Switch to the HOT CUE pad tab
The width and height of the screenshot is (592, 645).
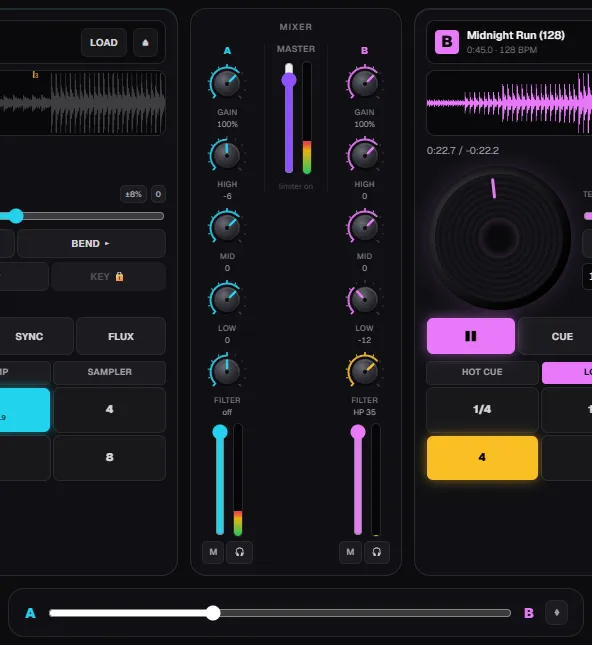click(482, 372)
